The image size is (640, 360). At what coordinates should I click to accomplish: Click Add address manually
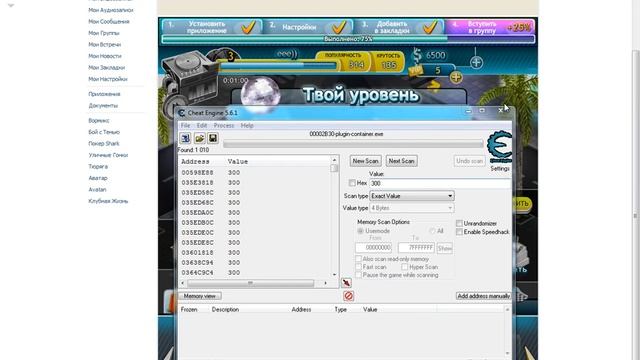[483, 296]
